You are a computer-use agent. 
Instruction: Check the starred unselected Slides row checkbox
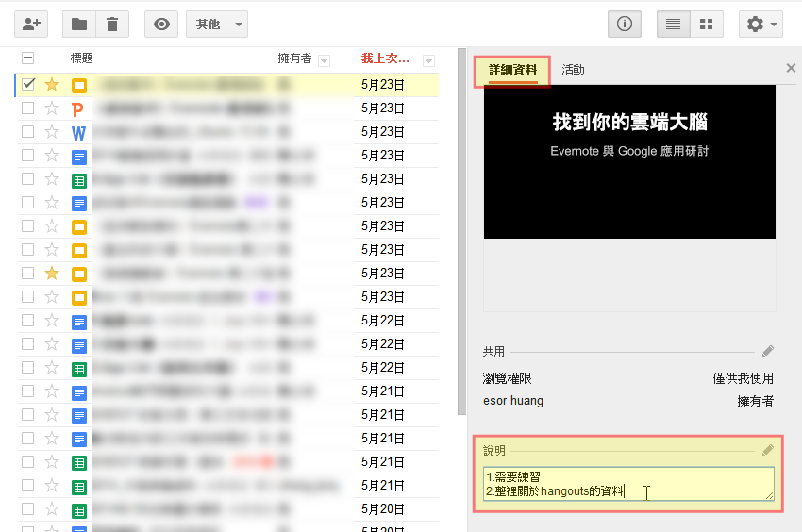click(x=28, y=274)
